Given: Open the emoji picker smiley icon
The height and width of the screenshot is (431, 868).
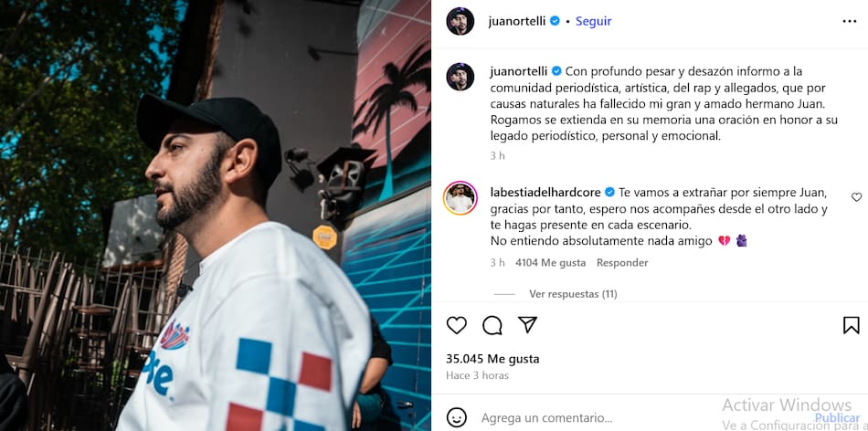Looking at the screenshot, I should point(456,417).
